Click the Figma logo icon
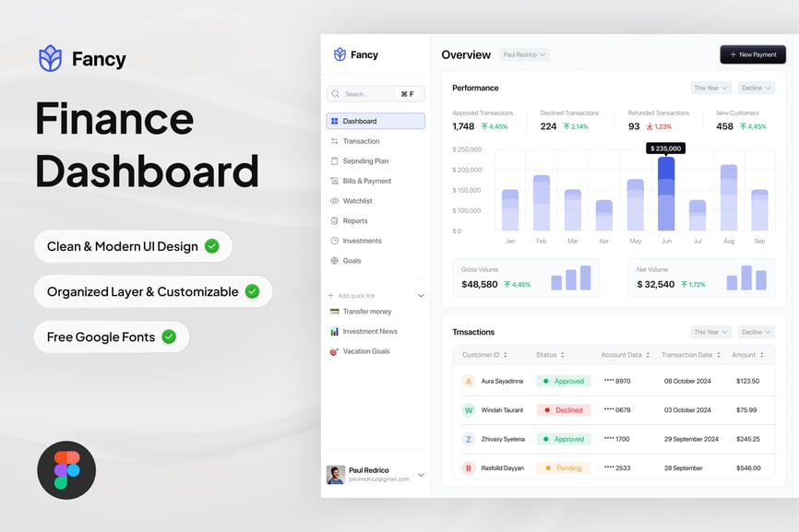The height and width of the screenshot is (532, 799). click(66, 470)
